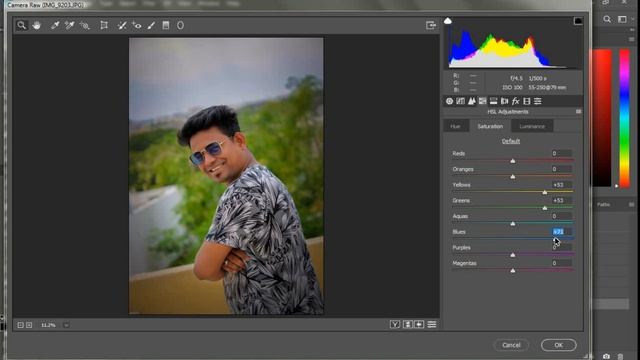Open the Basic panel tab icon

pos(449,101)
